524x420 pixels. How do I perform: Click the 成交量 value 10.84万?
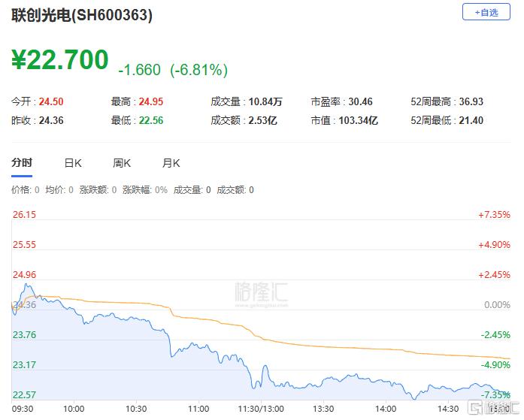pyautogui.click(x=265, y=101)
